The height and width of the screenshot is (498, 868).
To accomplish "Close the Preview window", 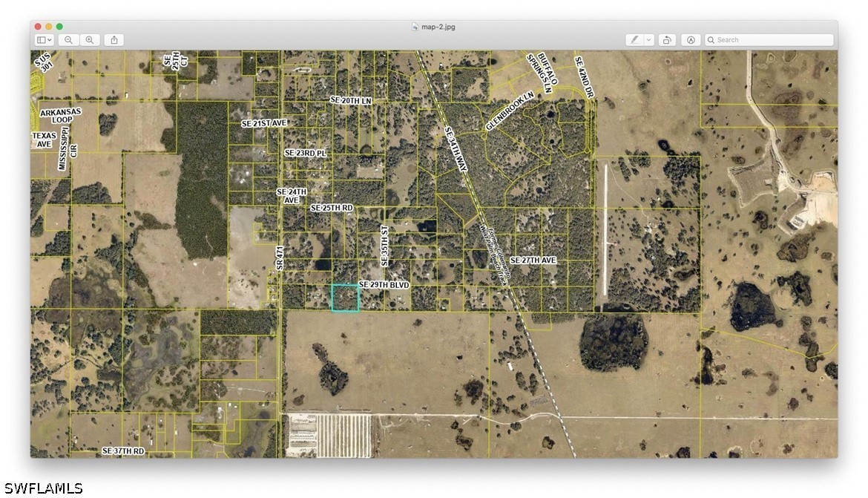I will [x=38, y=27].
